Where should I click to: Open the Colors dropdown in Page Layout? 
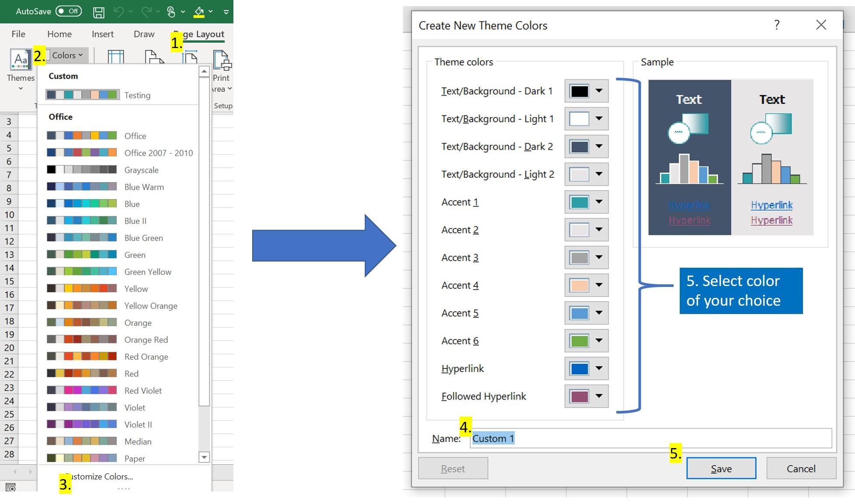(65, 55)
